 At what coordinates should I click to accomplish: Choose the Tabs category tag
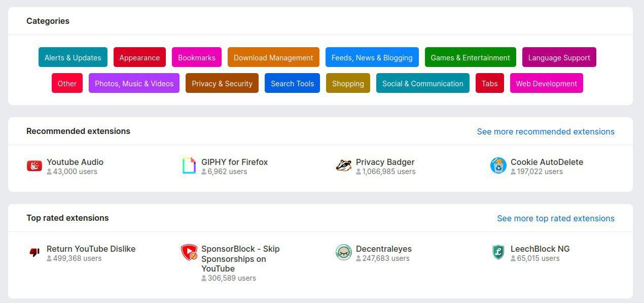pos(489,83)
